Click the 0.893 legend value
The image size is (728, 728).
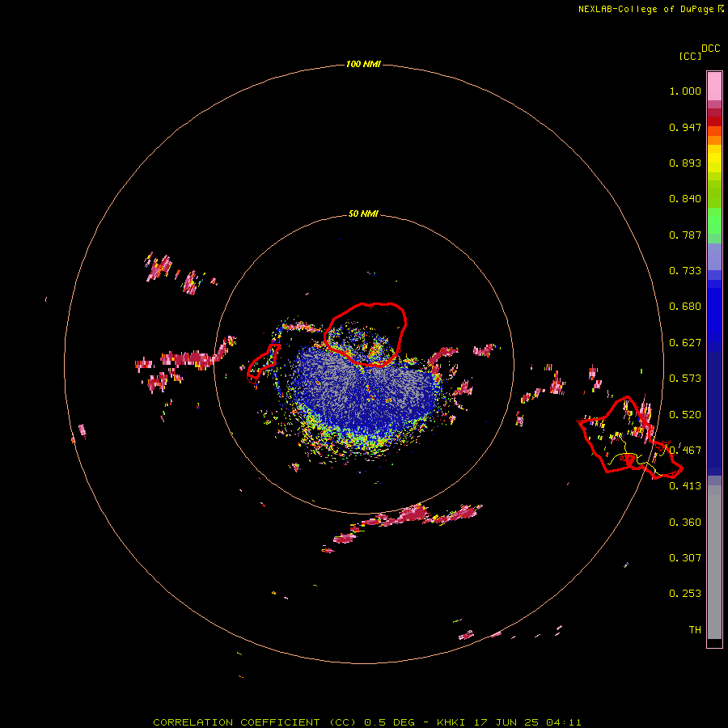[685, 163]
